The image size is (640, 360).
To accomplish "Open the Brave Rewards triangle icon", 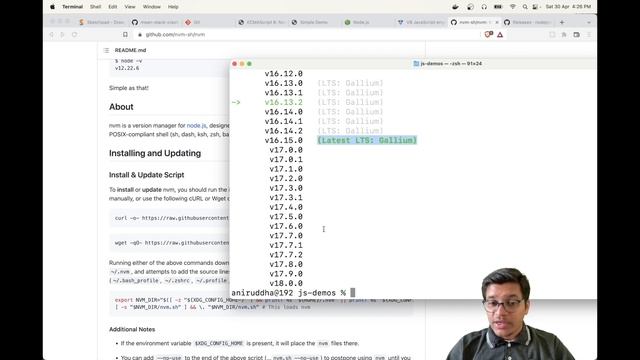I will (500, 35).
